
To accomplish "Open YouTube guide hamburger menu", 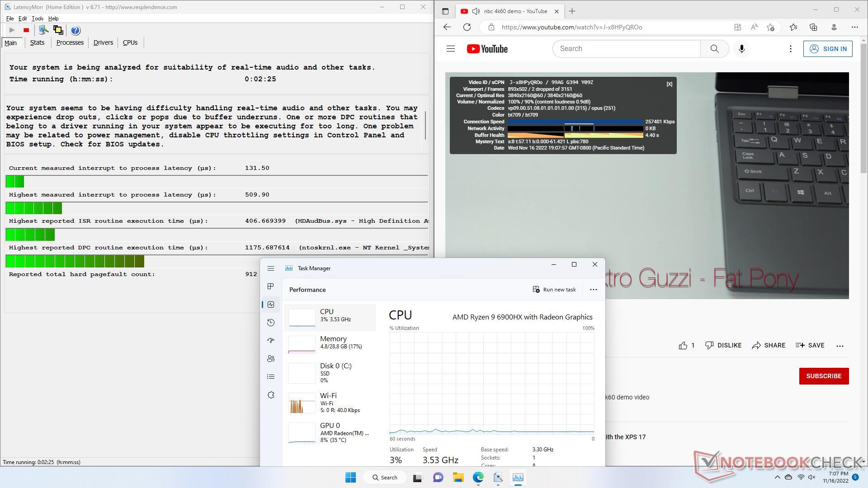I will (451, 49).
